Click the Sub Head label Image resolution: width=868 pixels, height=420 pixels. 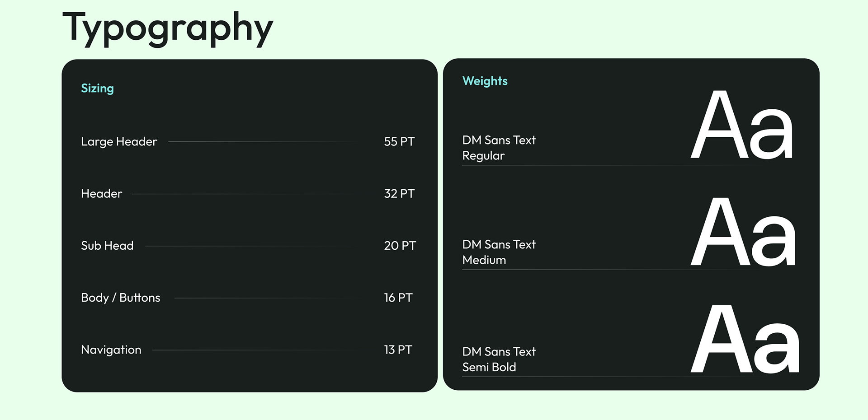click(107, 246)
